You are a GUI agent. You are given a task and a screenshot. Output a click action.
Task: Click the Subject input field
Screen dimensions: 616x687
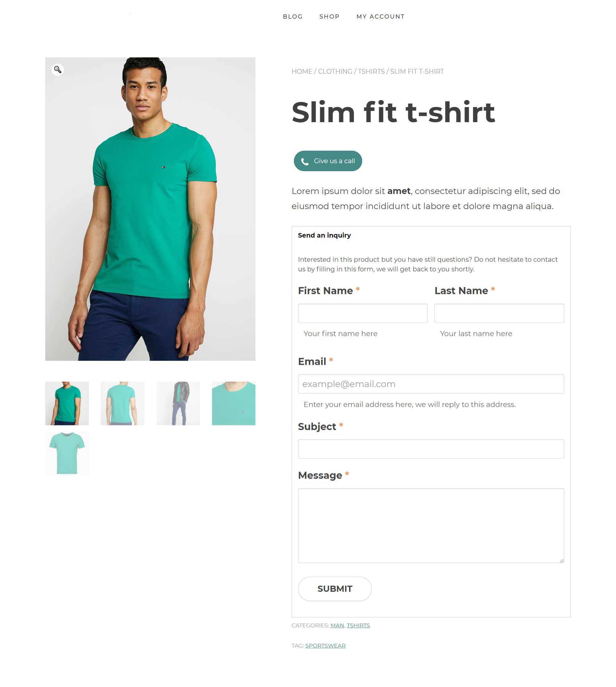431,449
